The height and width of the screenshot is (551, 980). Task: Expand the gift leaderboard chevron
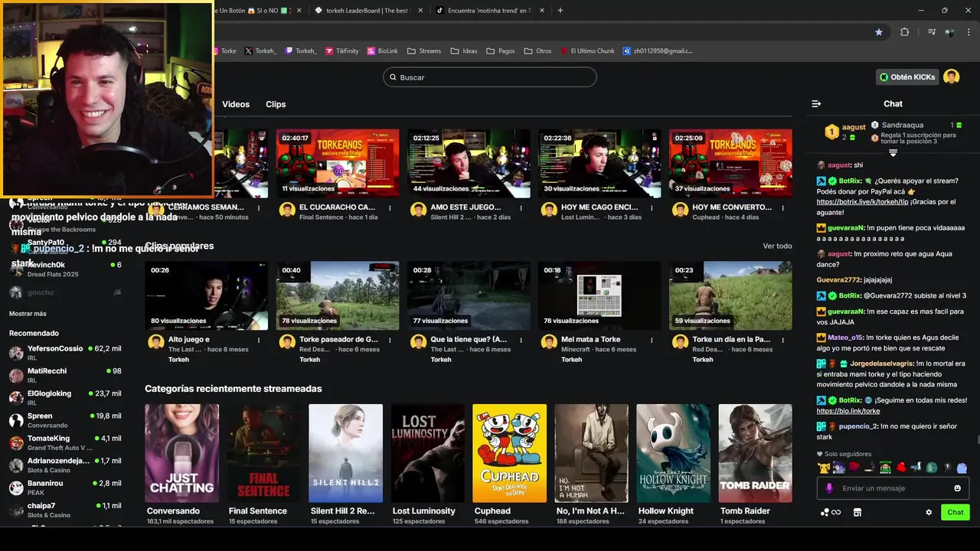pyautogui.click(x=893, y=154)
